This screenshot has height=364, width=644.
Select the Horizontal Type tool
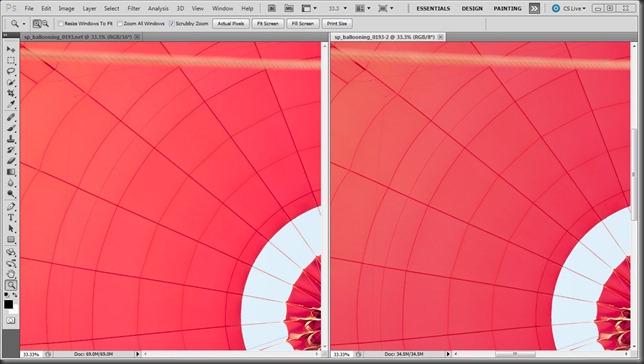point(11,218)
